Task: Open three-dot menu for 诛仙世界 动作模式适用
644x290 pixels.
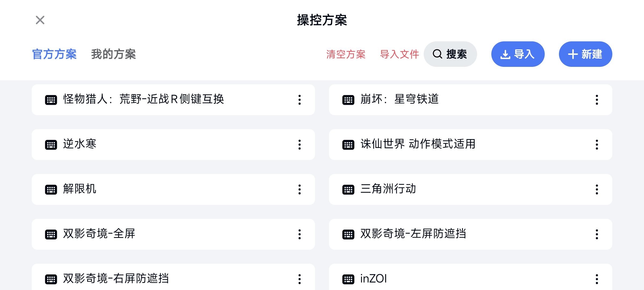Action: tap(597, 145)
